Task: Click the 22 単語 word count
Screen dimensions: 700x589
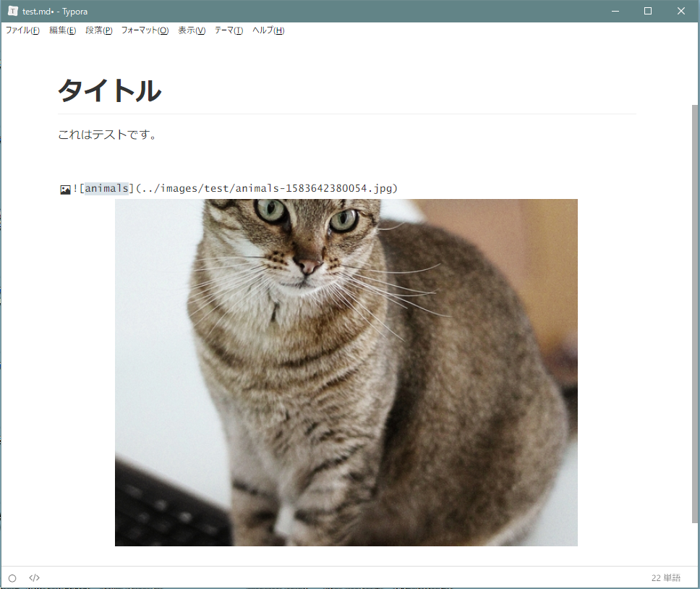Action: (x=665, y=578)
